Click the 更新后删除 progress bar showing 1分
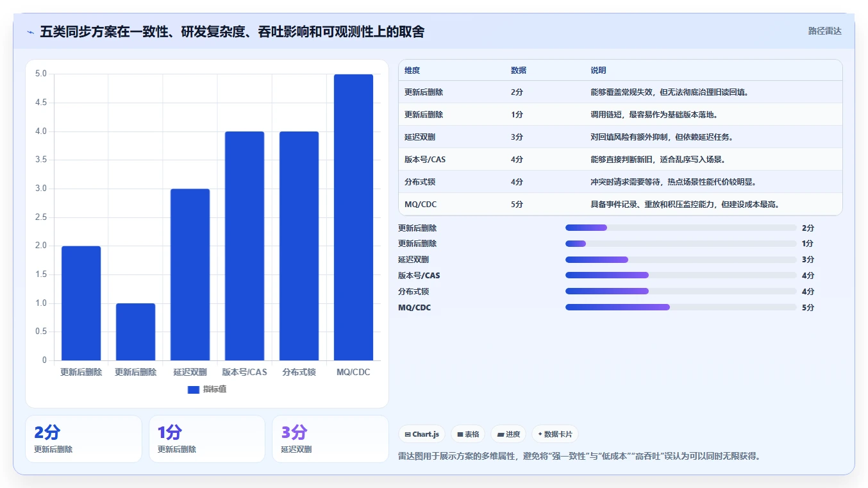868x488 pixels. coord(681,244)
